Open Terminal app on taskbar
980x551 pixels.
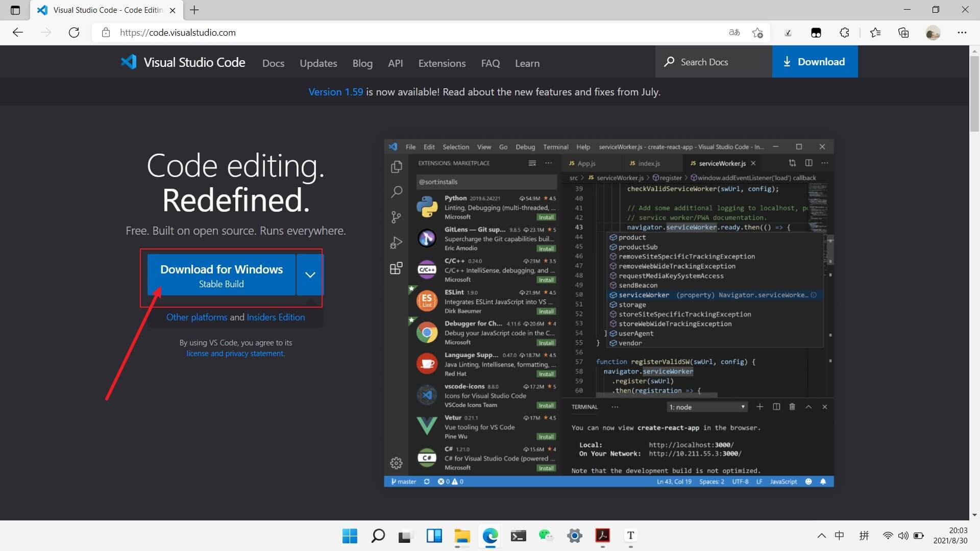tap(518, 536)
